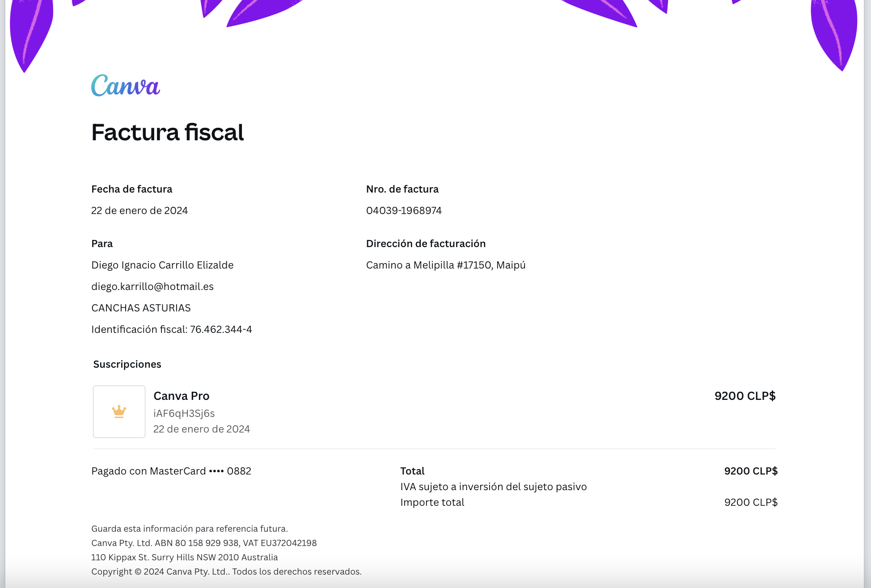
Task: Click the 'Importe total' amount value
Action: (x=751, y=502)
